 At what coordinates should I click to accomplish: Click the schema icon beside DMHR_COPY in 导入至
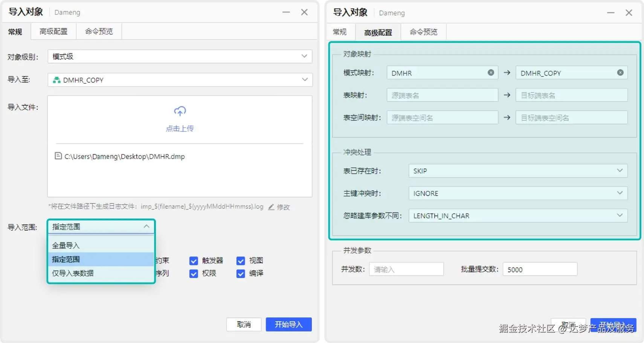[56, 80]
